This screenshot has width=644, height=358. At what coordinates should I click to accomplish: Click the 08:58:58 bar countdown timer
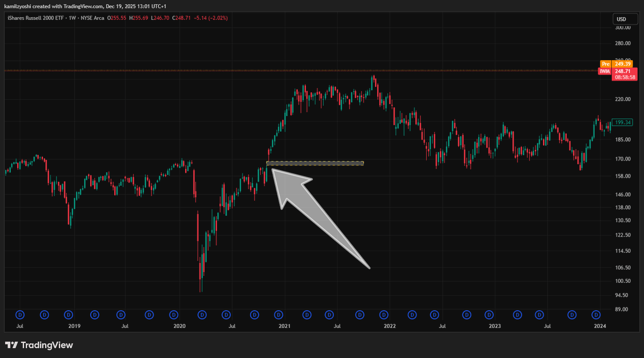click(x=625, y=77)
